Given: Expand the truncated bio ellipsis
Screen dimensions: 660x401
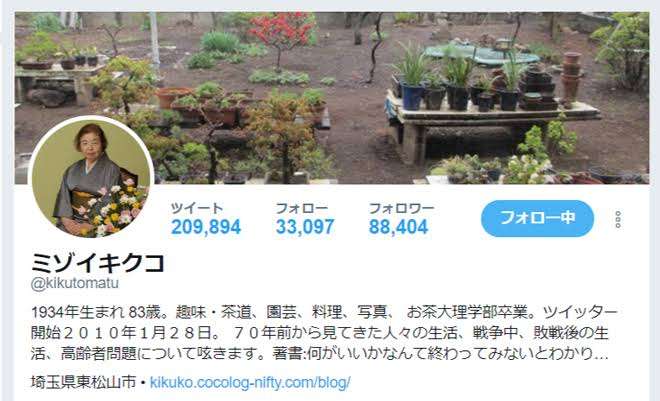Looking at the screenshot, I should coord(601,356).
